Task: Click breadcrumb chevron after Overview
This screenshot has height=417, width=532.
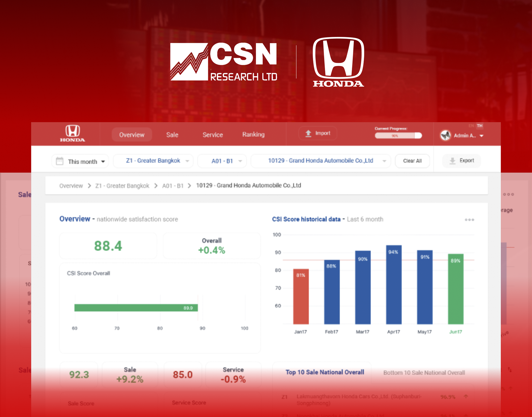Action: click(89, 186)
